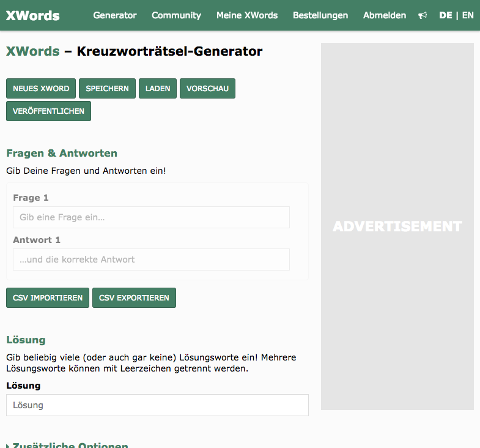Click the VERÖFFENTLICHEN button

[48, 111]
